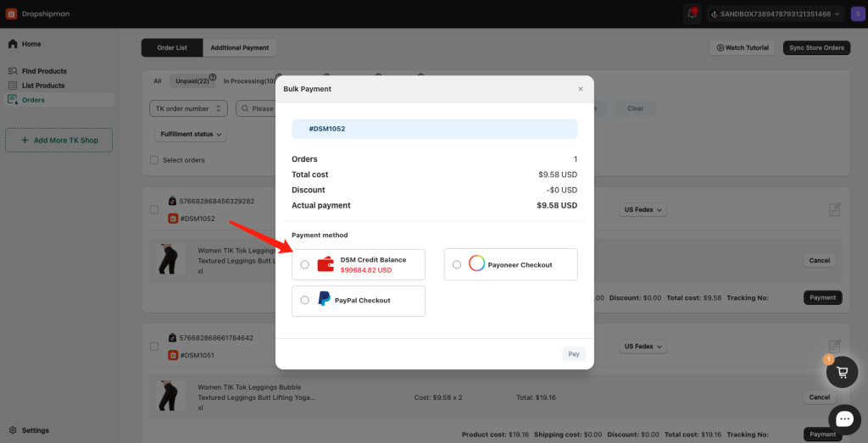
Task: Click order number 576682868661784642
Action: click(x=217, y=338)
